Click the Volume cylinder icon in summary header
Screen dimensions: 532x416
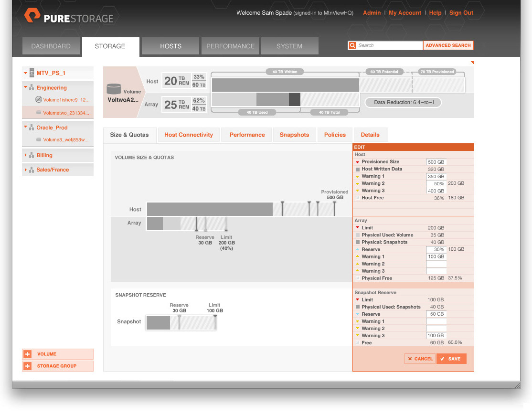pos(114,88)
